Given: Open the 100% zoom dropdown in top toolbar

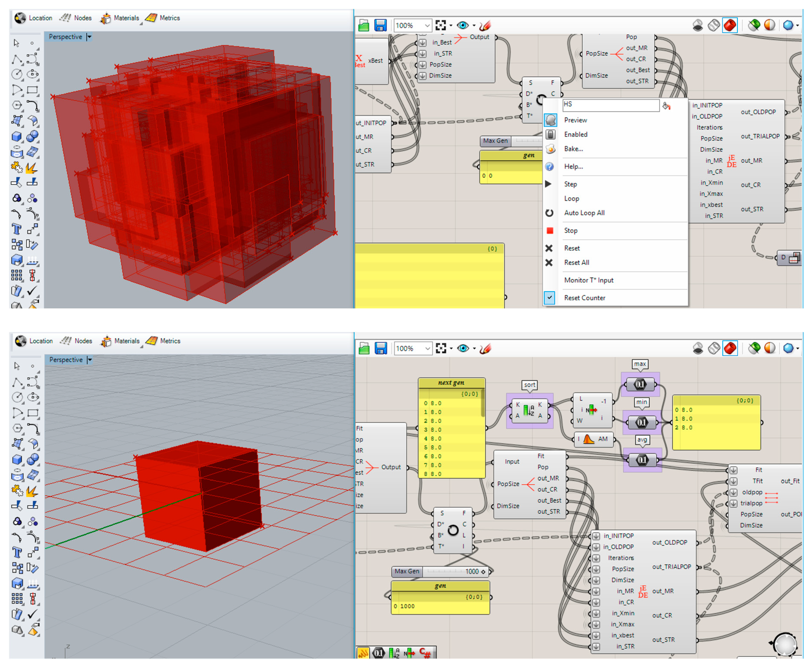Looking at the screenshot, I should point(427,26).
